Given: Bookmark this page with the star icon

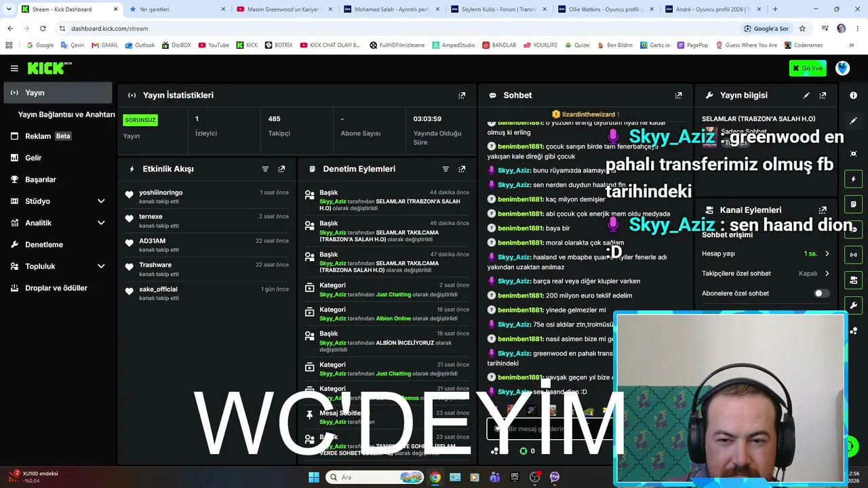Looking at the screenshot, I should click(x=802, y=28).
